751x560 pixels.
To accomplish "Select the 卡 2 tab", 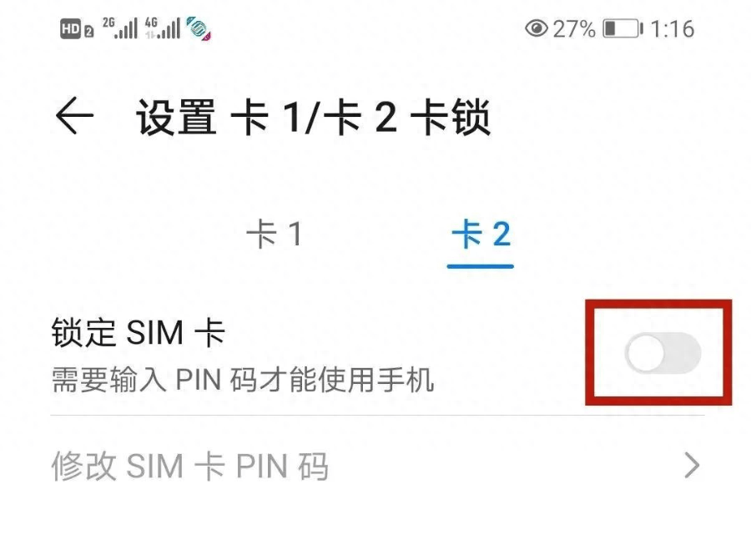I will click(481, 235).
